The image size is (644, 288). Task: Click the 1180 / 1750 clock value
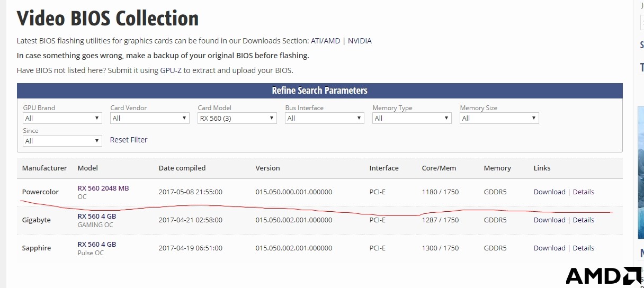tap(441, 192)
